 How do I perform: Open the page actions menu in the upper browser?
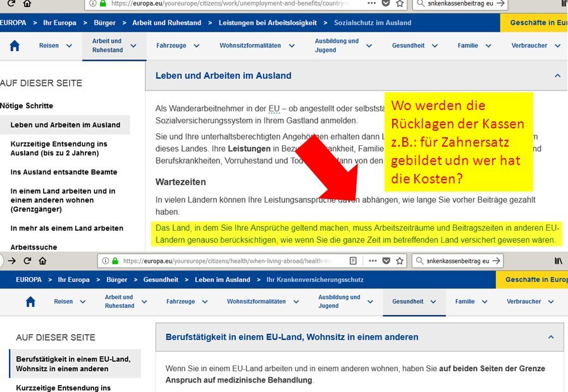pos(372,3)
